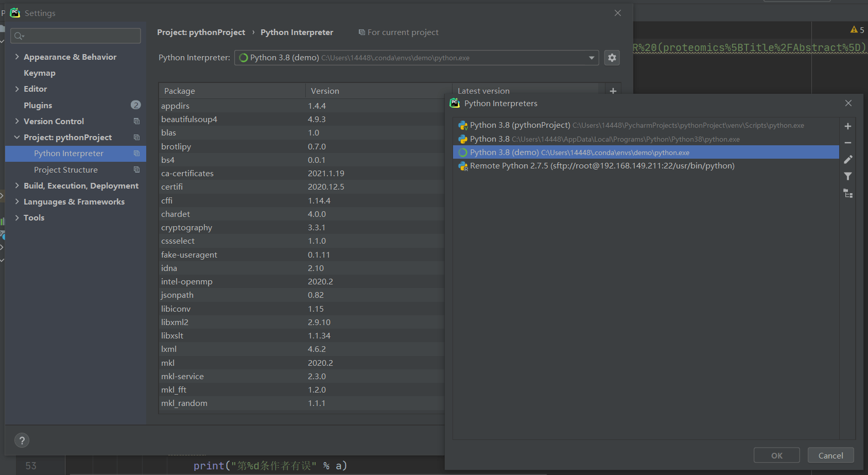Click the copy icon next to Project Structure
The width and height of the screenshot is (868, 475).
pos(136,169)
